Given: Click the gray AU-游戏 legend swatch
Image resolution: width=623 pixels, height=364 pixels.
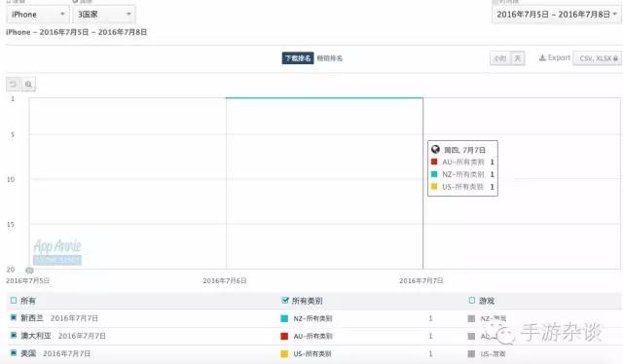Looking at the screenshot, I should (x=471, y=336).
